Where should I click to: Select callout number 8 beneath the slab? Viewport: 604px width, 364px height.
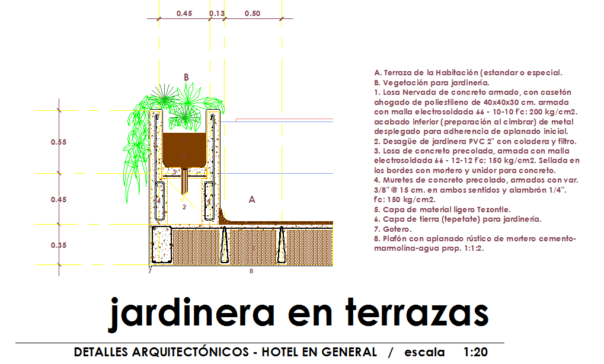251,271
